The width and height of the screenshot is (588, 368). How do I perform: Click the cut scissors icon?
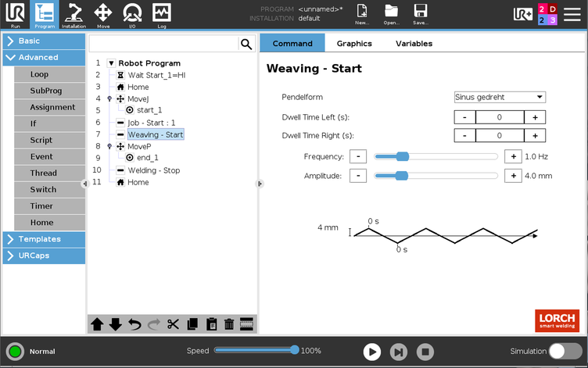pyautogui.click(x=173, y=324)
